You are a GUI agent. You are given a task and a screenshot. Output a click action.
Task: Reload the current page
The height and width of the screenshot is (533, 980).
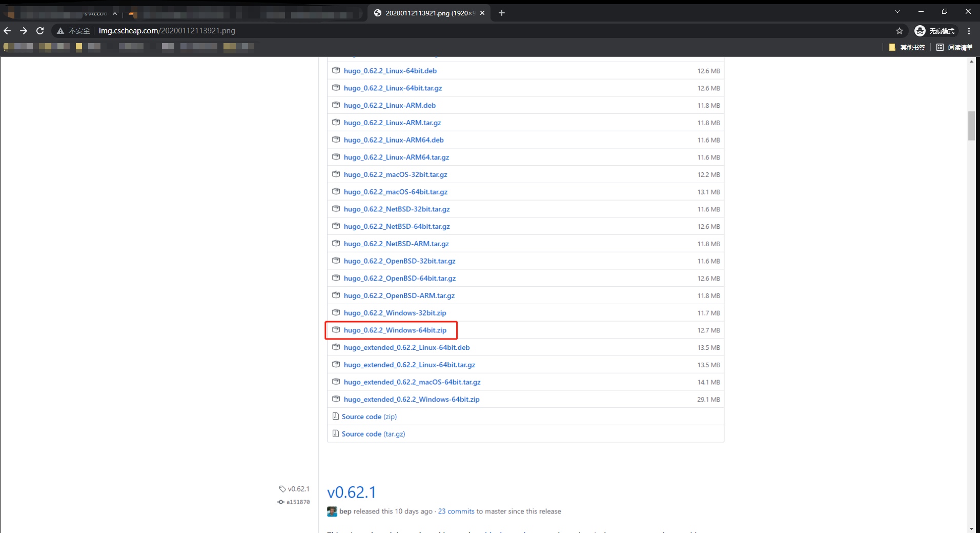pyautogui.click(x=40, y=31)
